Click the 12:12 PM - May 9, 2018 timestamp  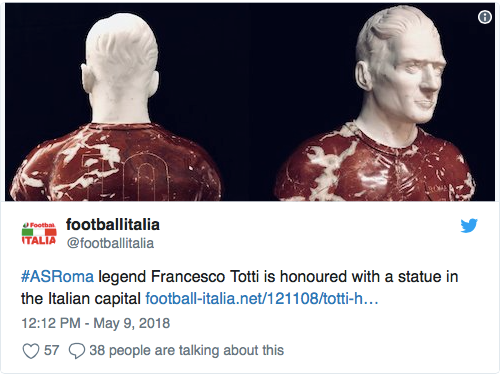pyautogui.click(x=96, y=323)
